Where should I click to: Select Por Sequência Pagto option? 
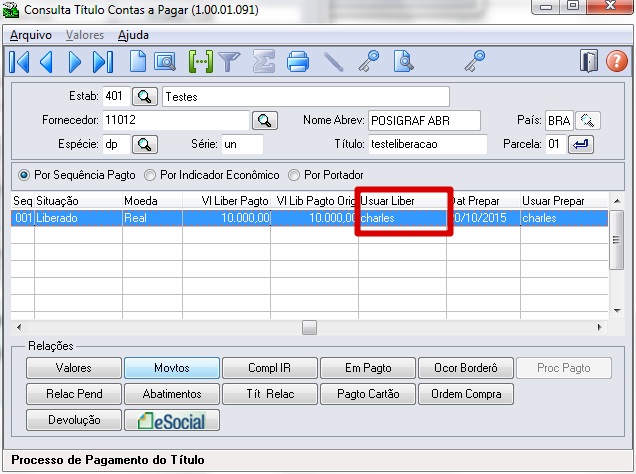(77, 175)
